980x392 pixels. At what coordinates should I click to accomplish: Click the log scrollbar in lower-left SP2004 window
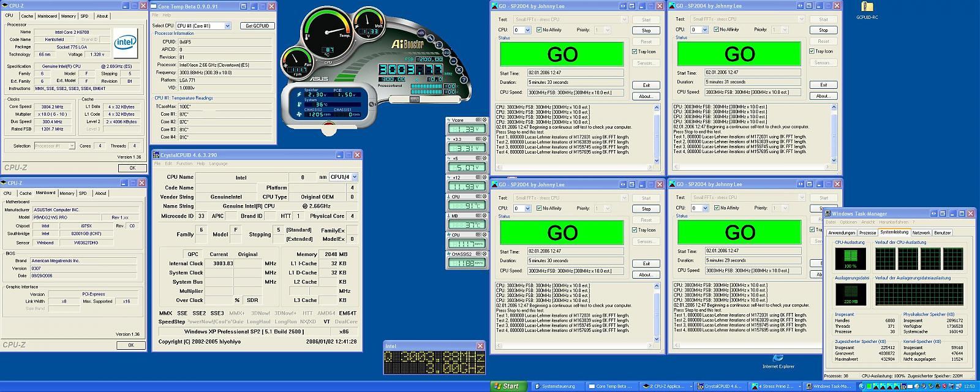pyautogui.click(x=658, y=312)
